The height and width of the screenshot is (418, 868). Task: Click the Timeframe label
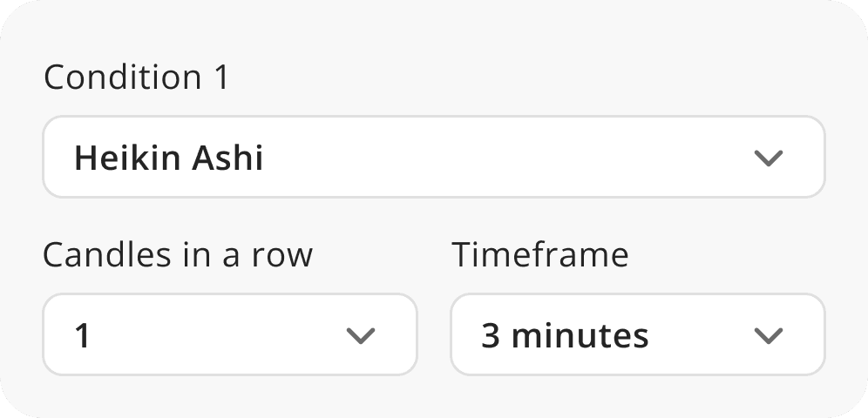[539, 255]
